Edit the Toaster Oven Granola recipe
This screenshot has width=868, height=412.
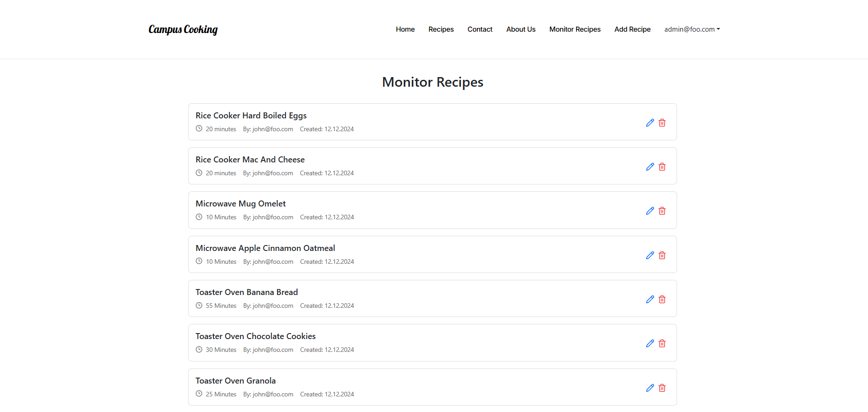[x=650, y=388]
